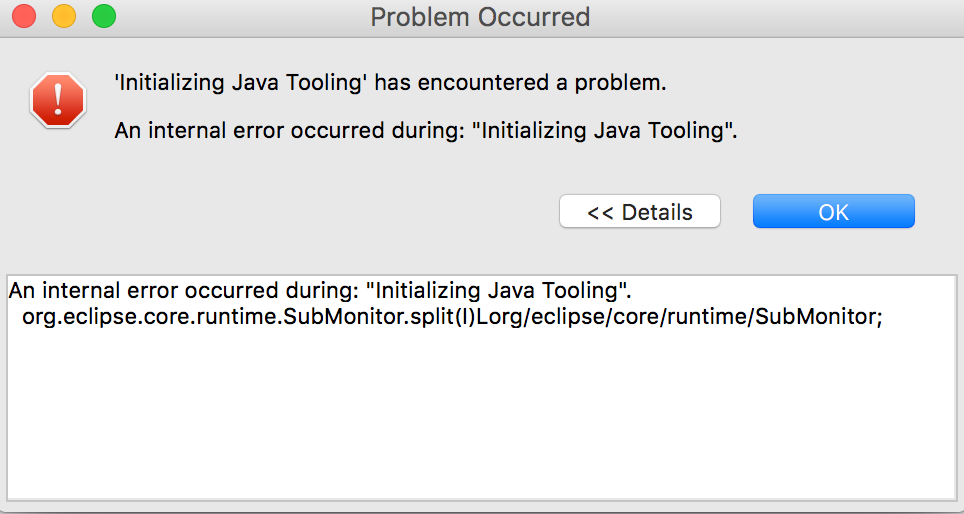Click first line of the details text box
Image resolution: width=964 pixels, height=514 pixels.
pyautogui.click(x=320, y=291)
